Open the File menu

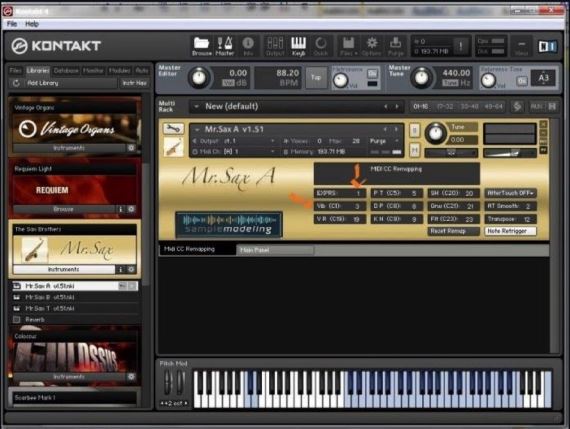click(x=12, y=24)
